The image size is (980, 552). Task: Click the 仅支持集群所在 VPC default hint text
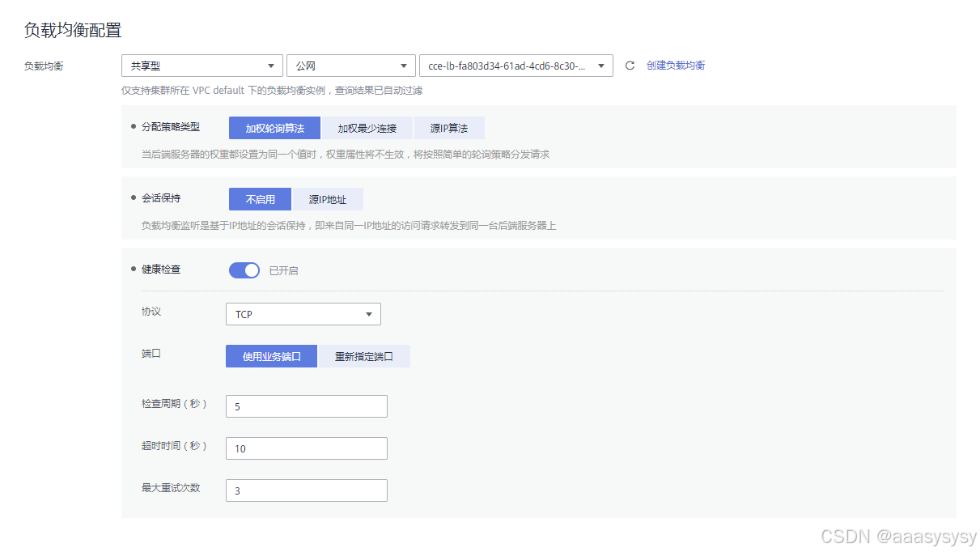[272, 91]
